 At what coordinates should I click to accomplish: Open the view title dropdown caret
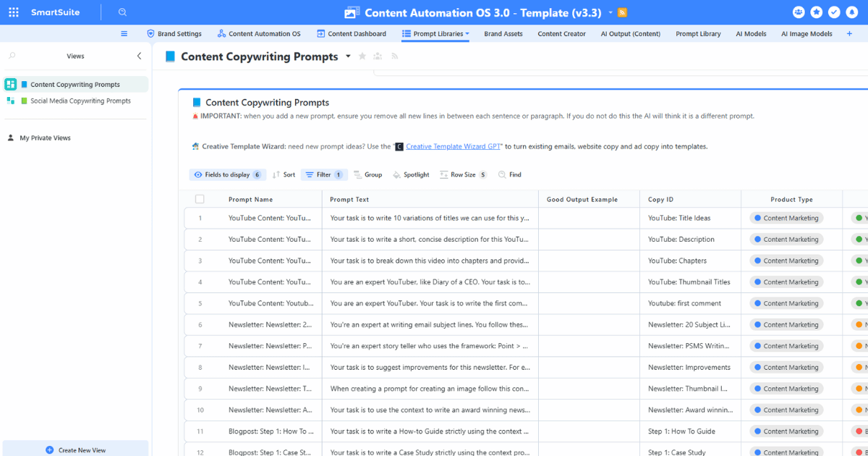[348, 56]
